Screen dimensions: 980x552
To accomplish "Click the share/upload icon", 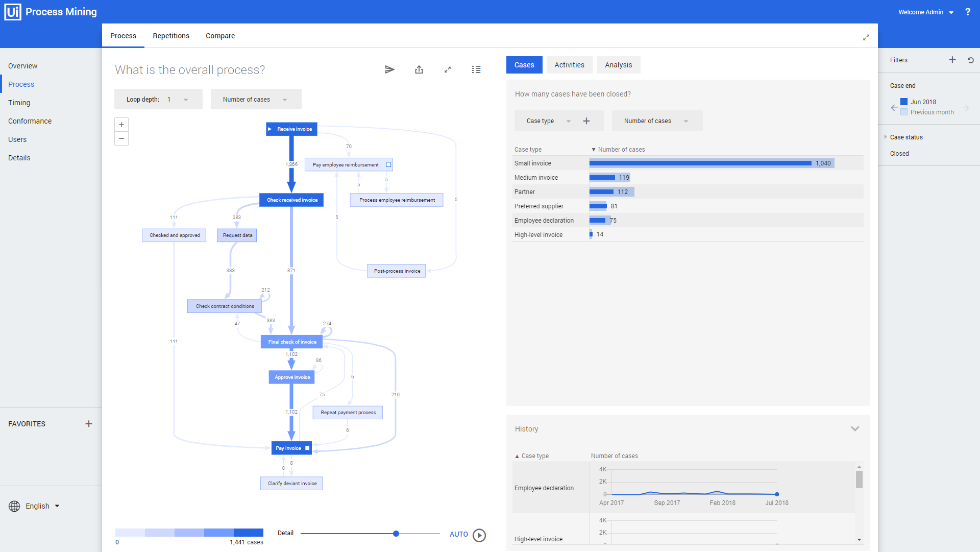I will 419,69.
